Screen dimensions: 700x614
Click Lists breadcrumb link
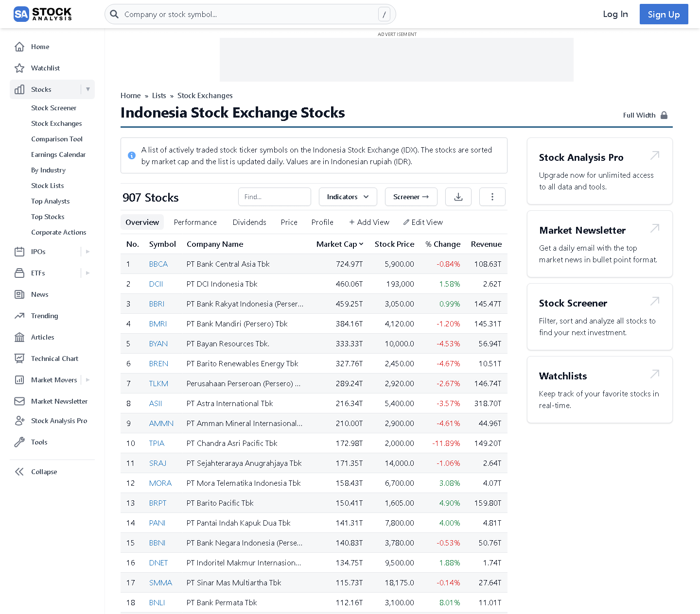159,96
